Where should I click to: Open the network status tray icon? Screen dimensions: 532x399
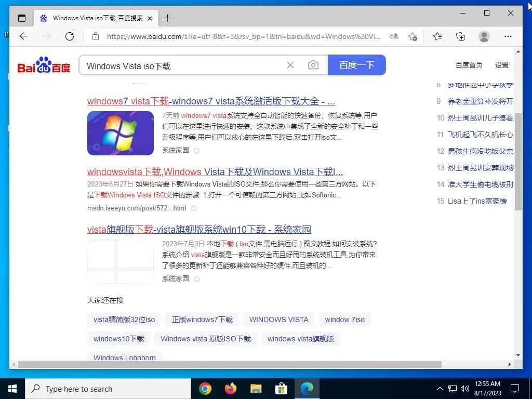click(453, 389)
